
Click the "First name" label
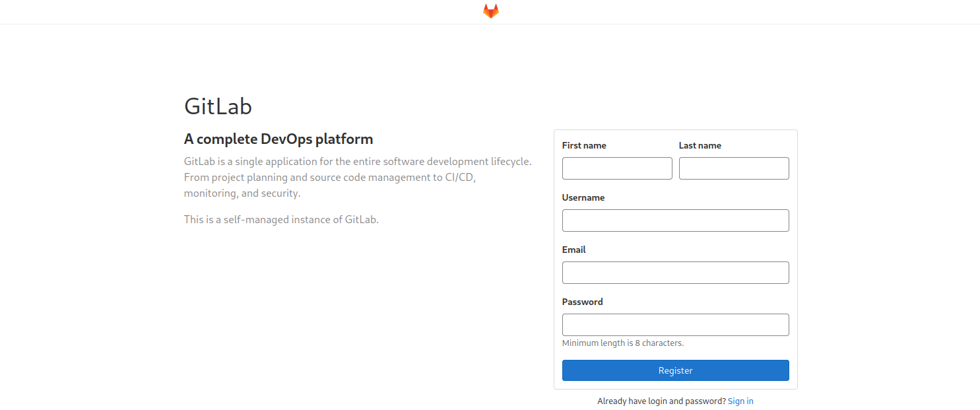coord(584,145)
